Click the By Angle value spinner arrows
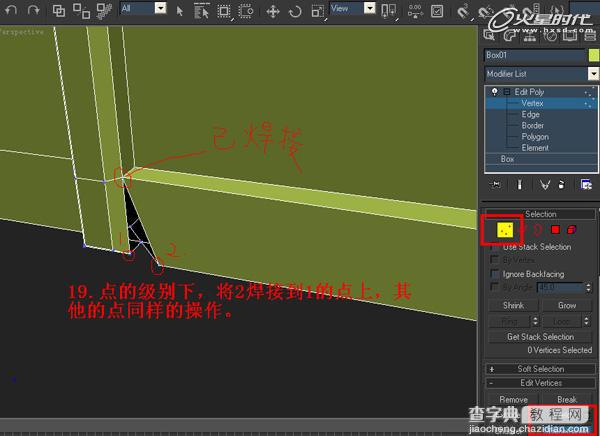600x436 pixels. point(589,287)
